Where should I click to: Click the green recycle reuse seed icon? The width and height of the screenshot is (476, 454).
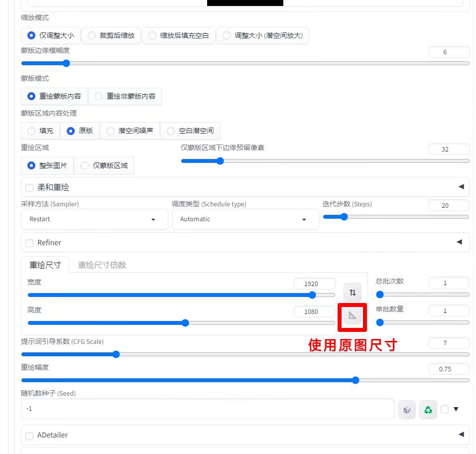coord(428,410)
